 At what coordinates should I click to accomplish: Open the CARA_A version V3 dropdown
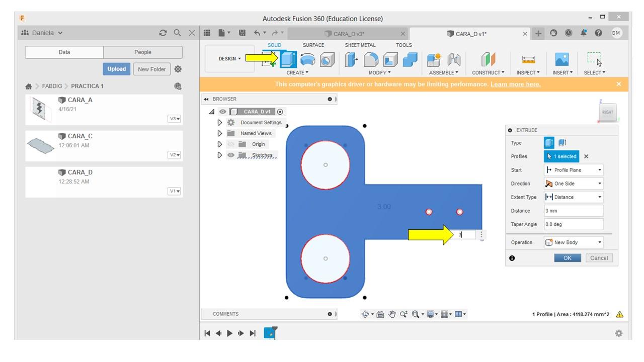pos(175,119)
